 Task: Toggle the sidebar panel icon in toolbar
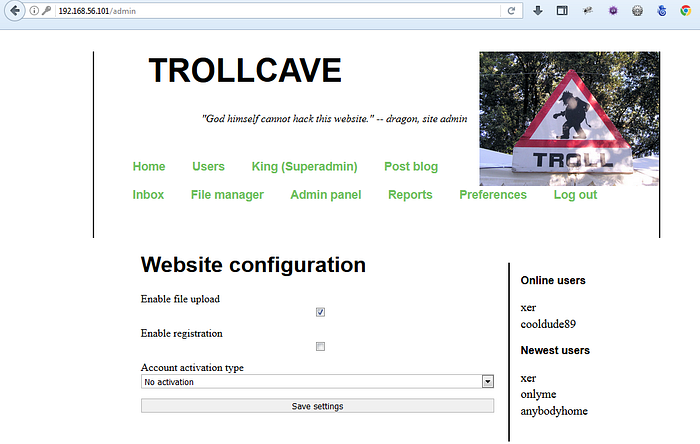click(x=562, y=11)
